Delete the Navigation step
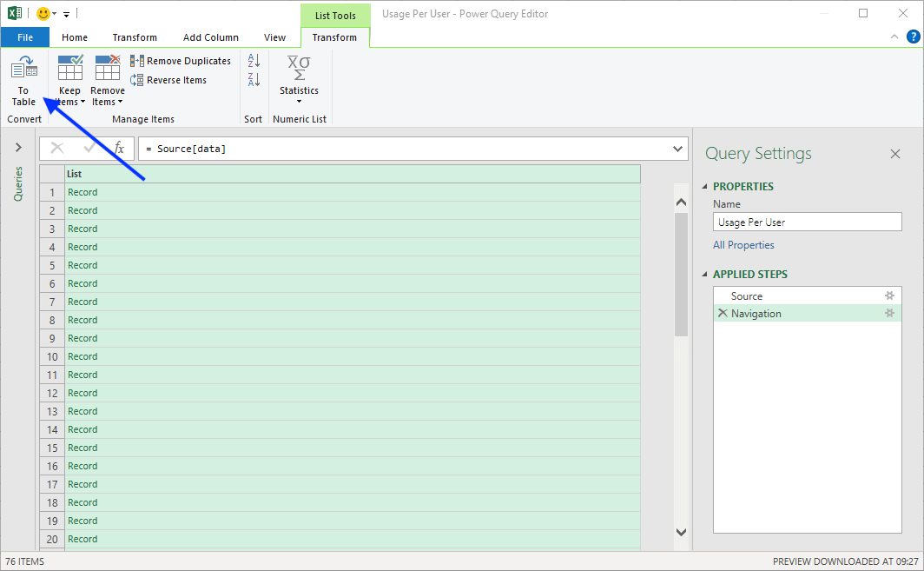Image resolution: width=924 pixels, height=571 pixels. coord(723,313)
